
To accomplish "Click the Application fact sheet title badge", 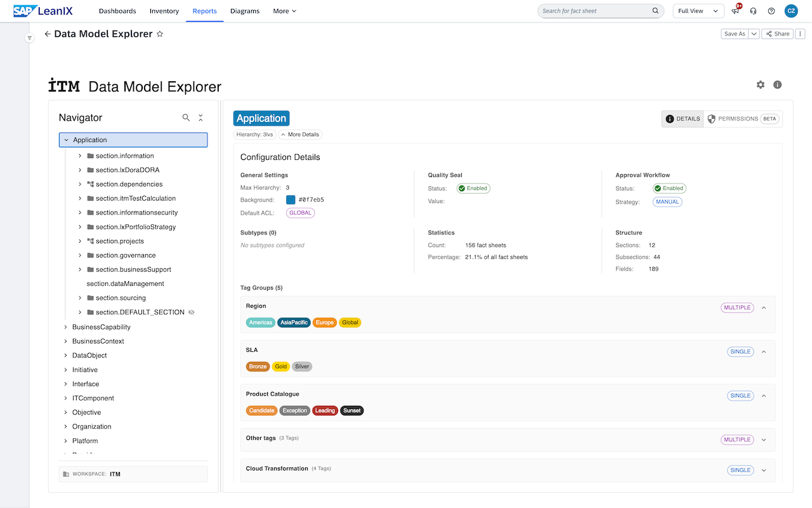I will pos(261,118).
